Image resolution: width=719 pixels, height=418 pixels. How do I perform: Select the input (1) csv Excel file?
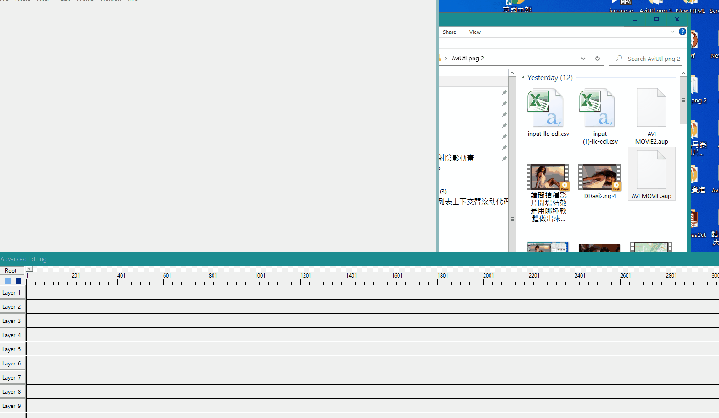(x=600, y=117)
